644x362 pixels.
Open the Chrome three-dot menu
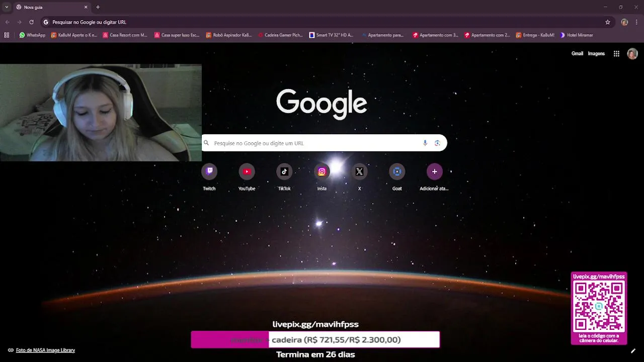[x=637, y=22]
